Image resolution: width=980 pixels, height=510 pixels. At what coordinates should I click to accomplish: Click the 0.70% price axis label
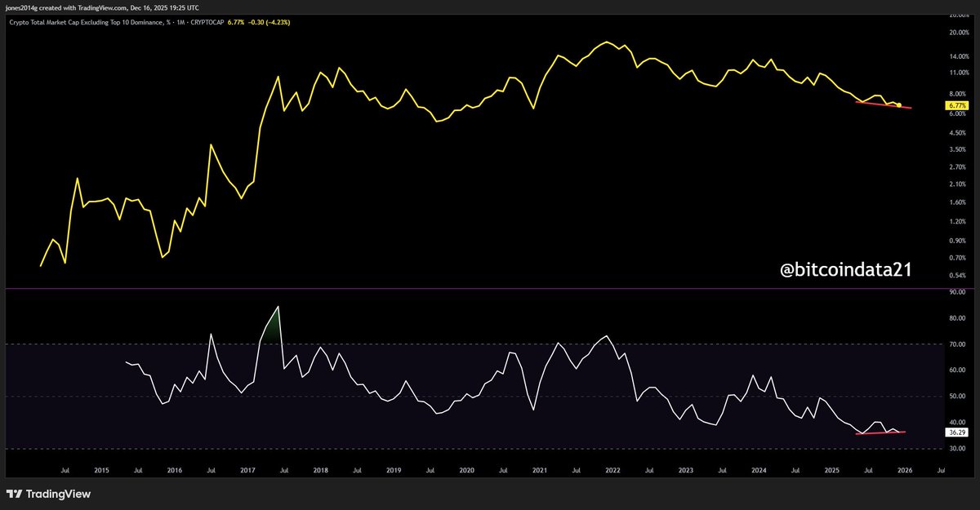pyautogui.click(x=957, y=258)
